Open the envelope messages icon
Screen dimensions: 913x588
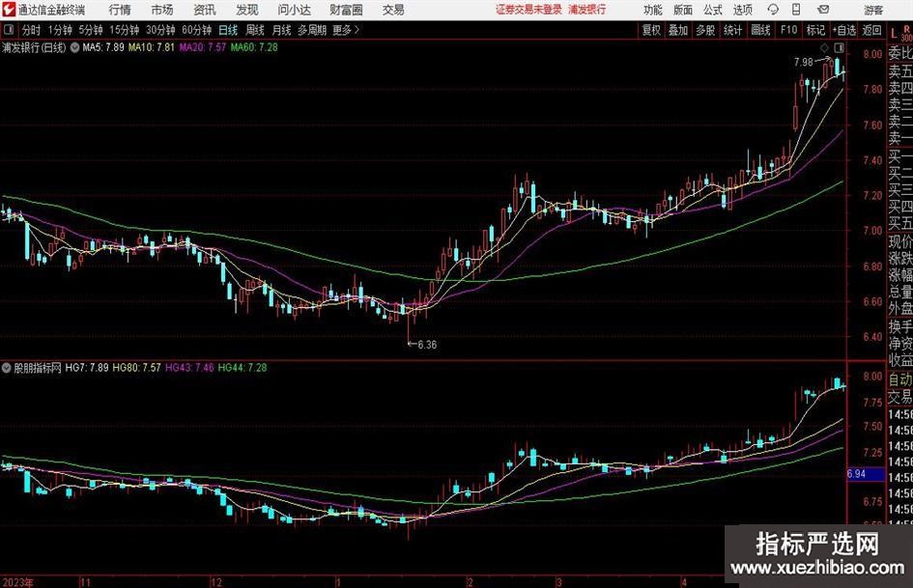[x=823, y=10]
